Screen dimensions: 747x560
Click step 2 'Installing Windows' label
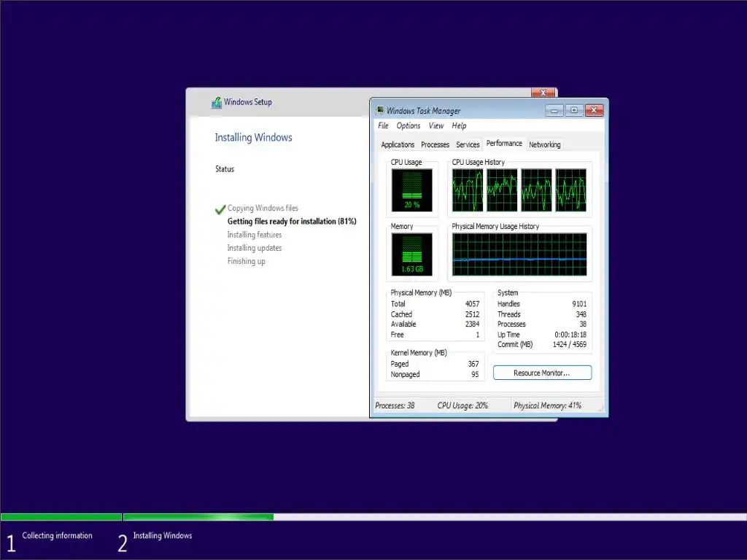pos(163,536)
